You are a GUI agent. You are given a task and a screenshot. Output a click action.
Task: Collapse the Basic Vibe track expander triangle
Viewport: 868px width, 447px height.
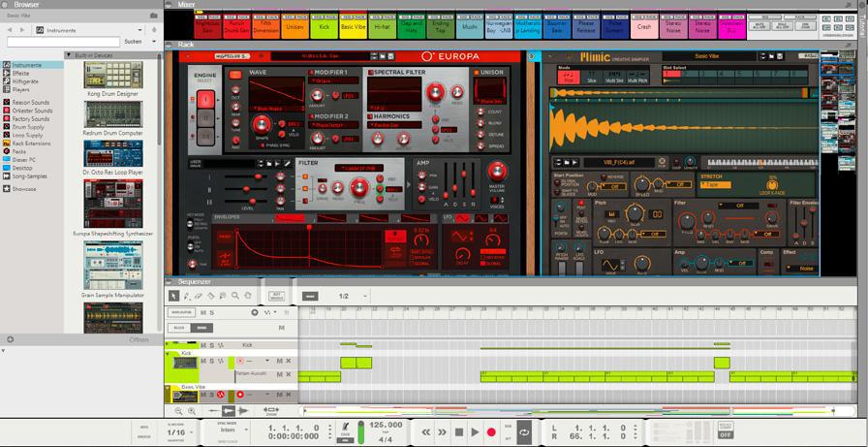(x=168, y=387)
